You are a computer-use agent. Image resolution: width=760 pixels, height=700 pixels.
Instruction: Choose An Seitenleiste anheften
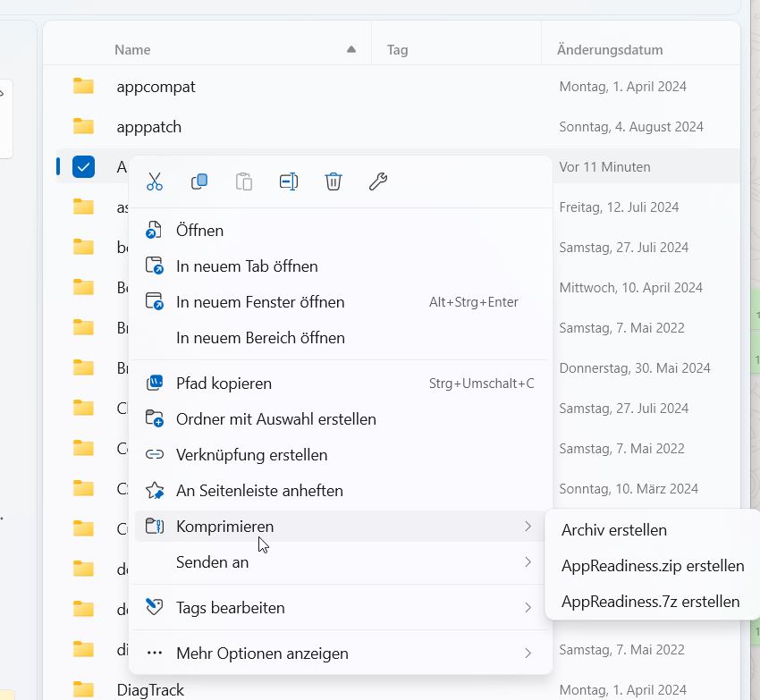click(x=341, y=491)
